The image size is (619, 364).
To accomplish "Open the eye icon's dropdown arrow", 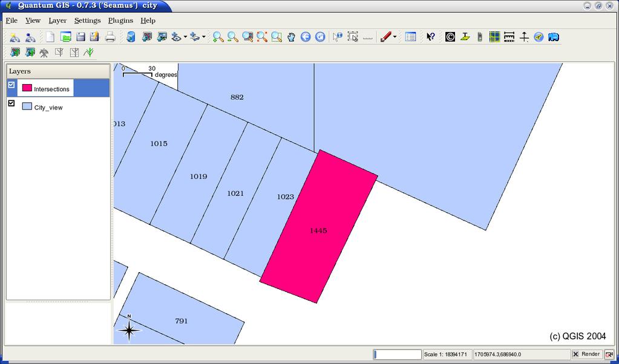I will 185,37.
